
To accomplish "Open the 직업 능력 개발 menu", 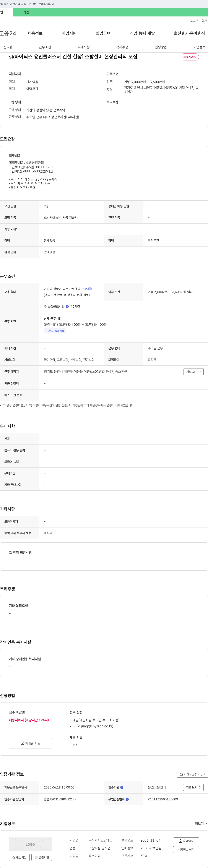I will pyautogui.click(x=142, y=33).
